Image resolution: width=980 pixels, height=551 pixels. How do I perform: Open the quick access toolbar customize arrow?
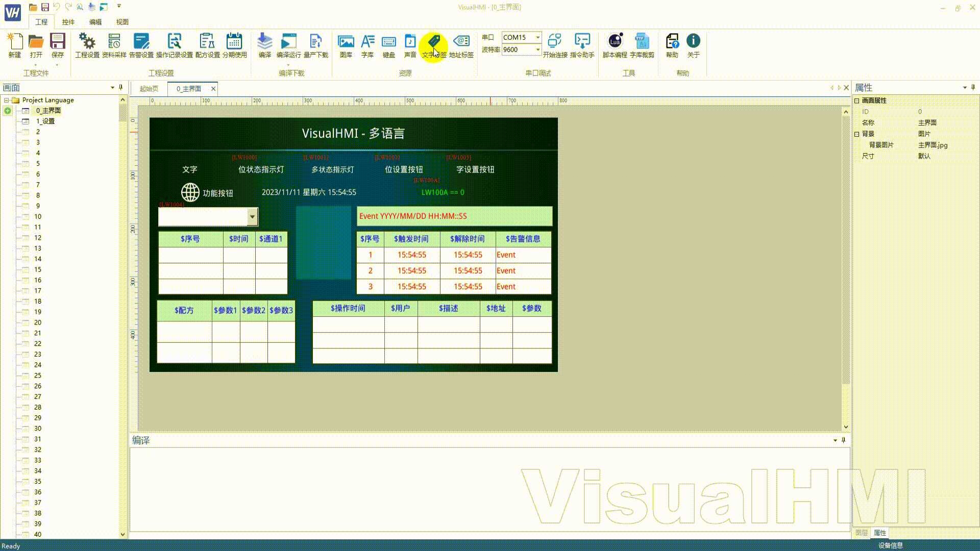[119, 7]
